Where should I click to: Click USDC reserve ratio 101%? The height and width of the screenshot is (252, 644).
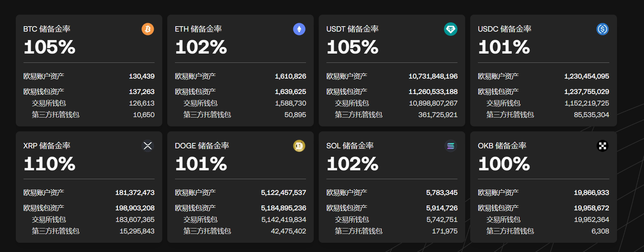click(504, 47)
